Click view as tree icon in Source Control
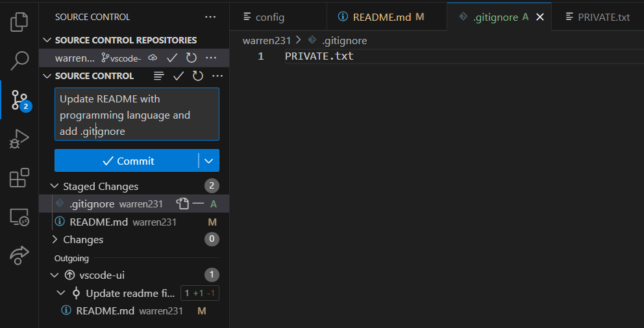The height and width of the screenshot is (328, 644). click(x=159, y=76)
